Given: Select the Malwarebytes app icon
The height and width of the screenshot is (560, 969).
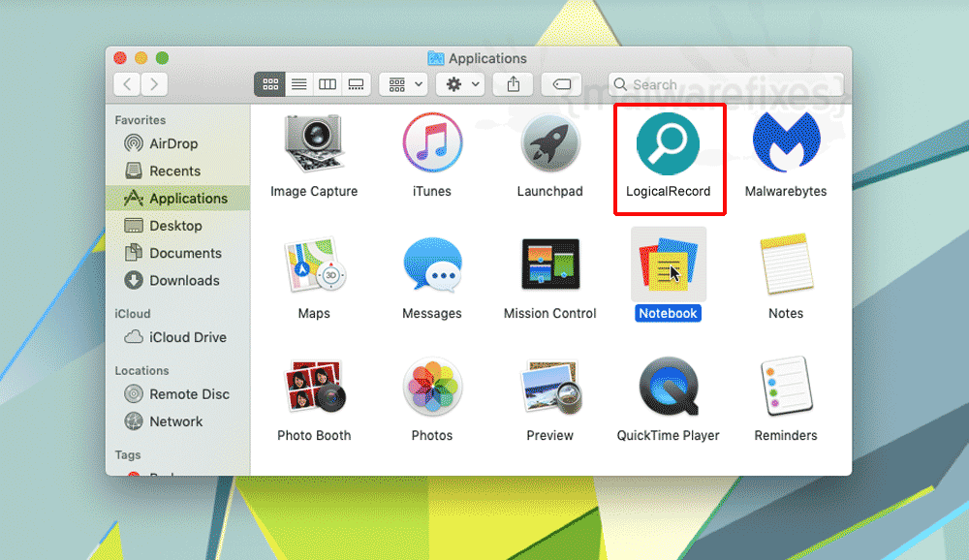Looking at the screenshot, I should click(786, 142).
